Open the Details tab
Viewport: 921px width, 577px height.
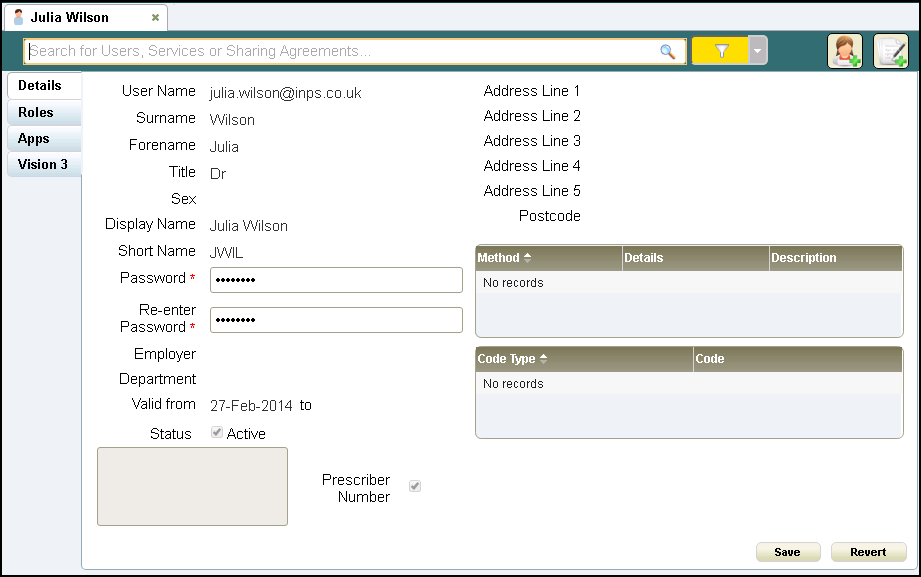click(40, 86)
